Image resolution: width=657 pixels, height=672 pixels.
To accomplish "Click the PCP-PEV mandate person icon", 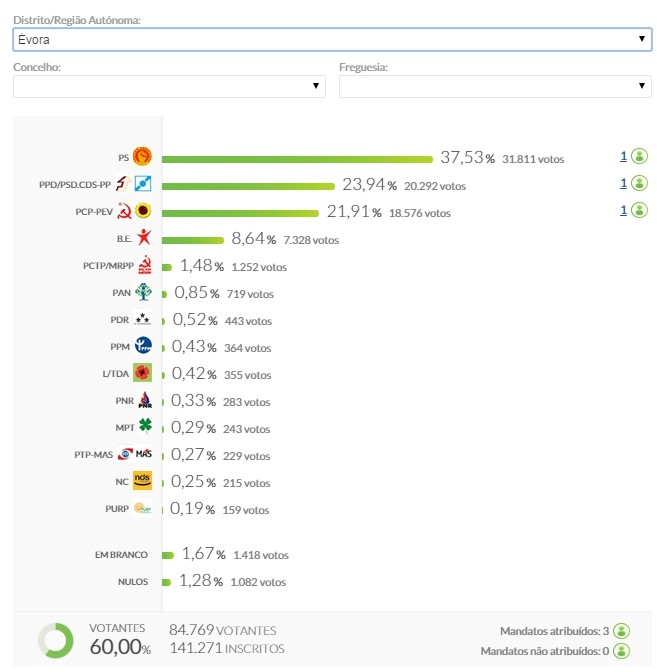I will (639, 210).
